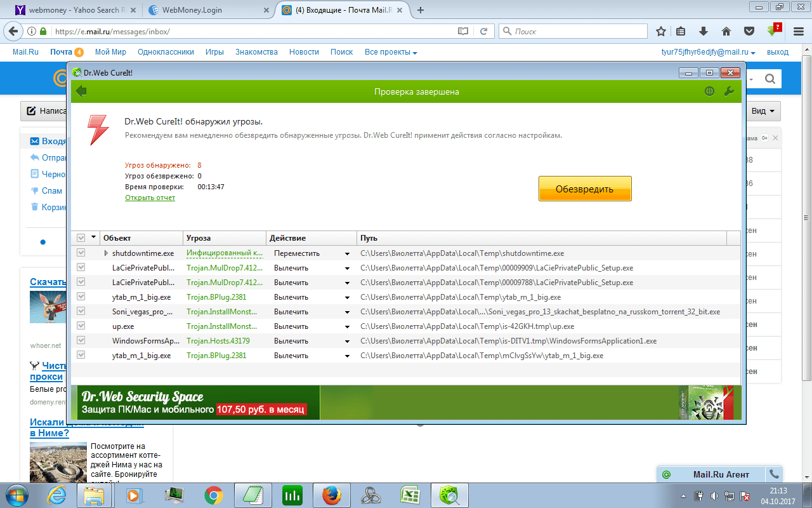This screenshot has width=812, height=508.
Task: Expand the shutdowntime.exe tree row
Action: (106, 253)
